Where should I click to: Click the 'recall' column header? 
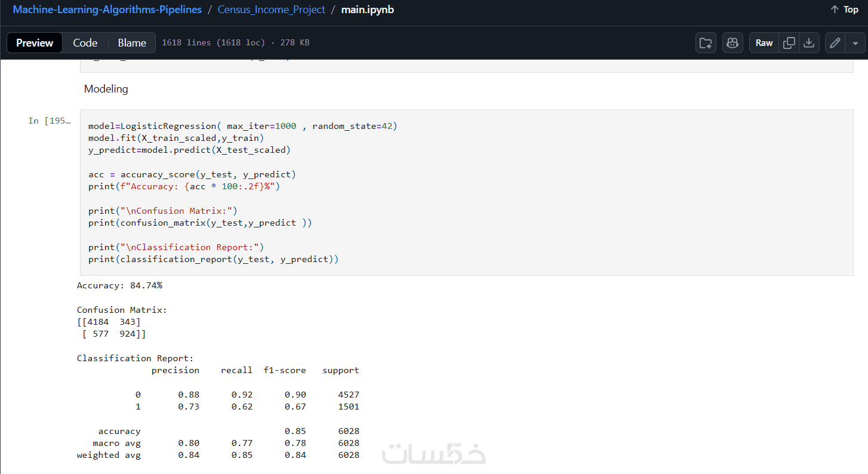click(237, 370)
